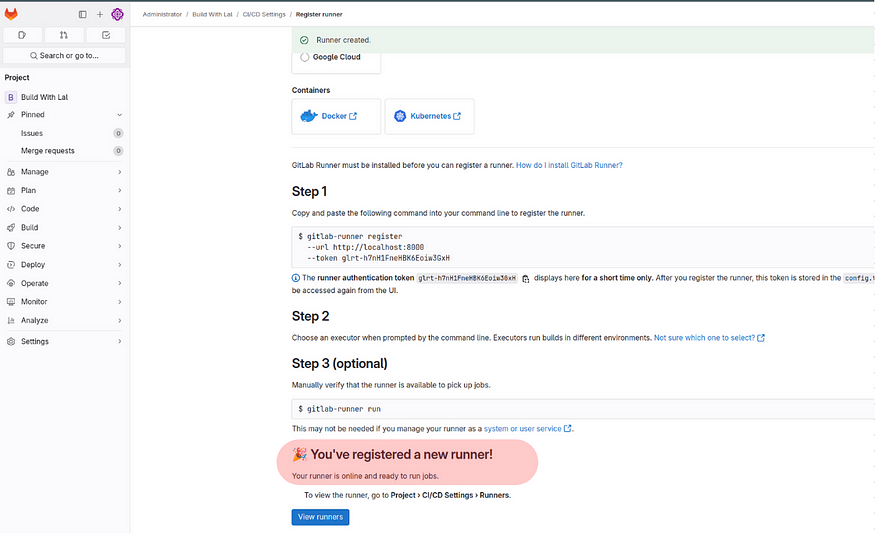875x536 pixels.
Task: Click the Kubernetes wheel icon
Action: pos(400,116)
